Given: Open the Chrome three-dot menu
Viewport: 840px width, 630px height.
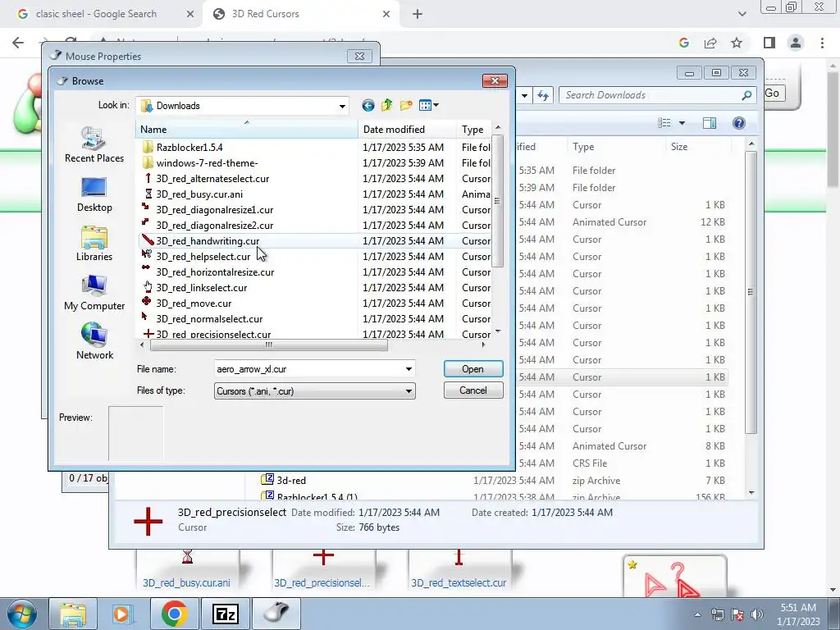Looking at the screenshot, I should [x=822, y=43].
